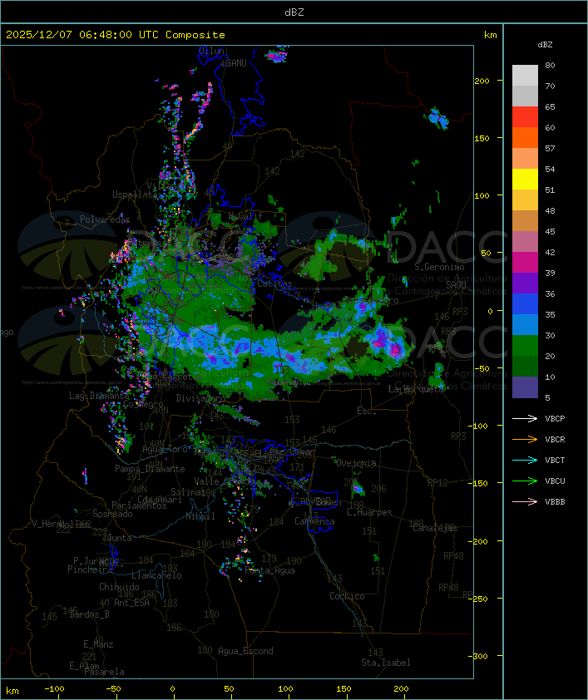Click the Agua_Escond map label
This screenshot has width=588, height=700.
pyautogui.click(x=245, y=651)
